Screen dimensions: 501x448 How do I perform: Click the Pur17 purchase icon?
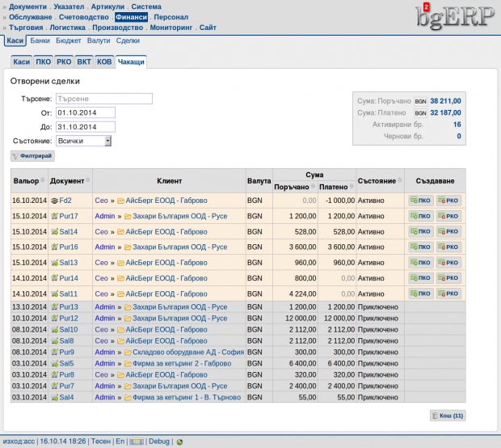click(54, 216)
